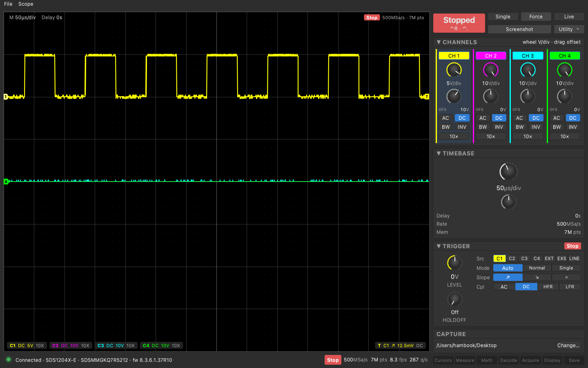
Task: Select alternating edge trigger slope
Action: [566, 277]
